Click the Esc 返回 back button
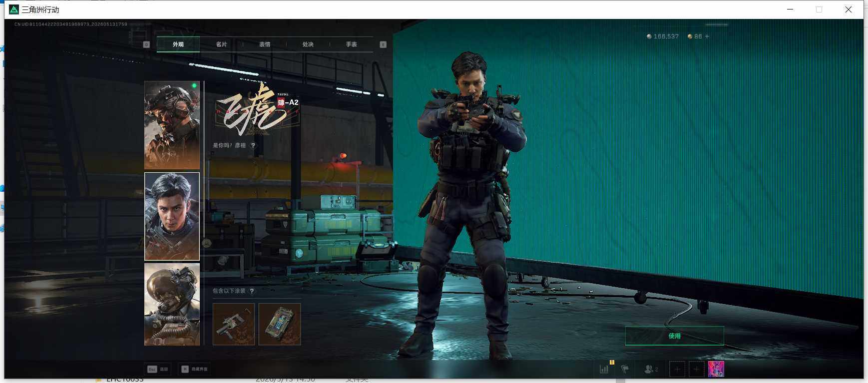Viewport: 868px width, 383px height. click(x=157, y=369)
